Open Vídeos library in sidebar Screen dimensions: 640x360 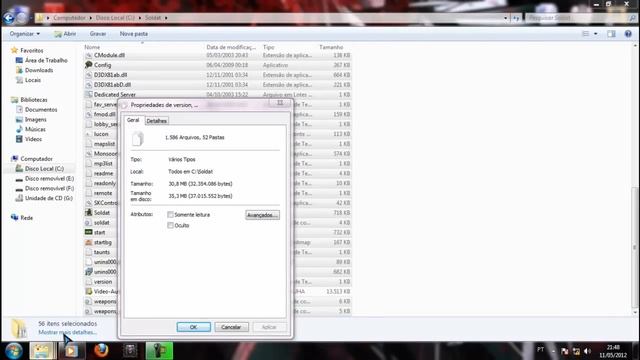[33, 139]
